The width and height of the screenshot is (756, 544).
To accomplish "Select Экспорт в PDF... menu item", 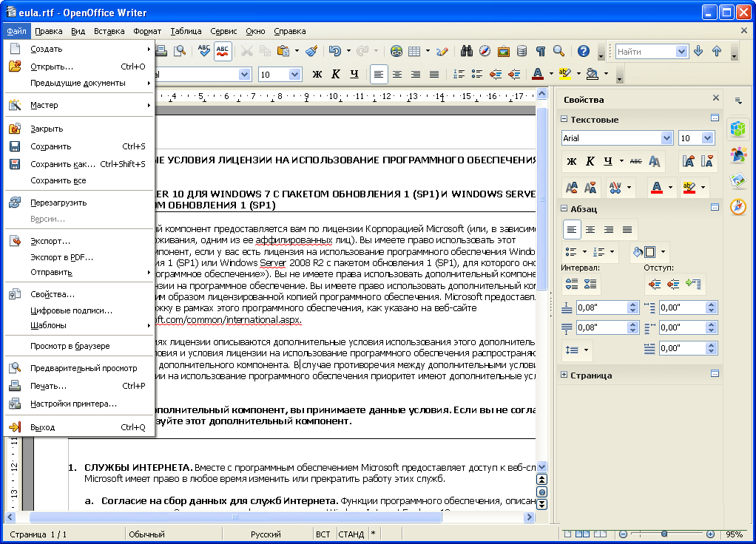I will tap(79, 257).
